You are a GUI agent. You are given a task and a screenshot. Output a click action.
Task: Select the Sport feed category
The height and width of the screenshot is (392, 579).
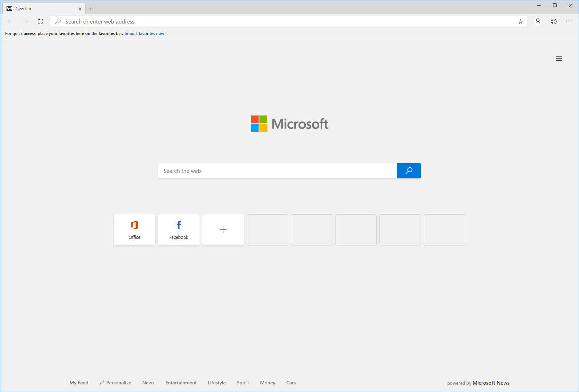(x=243, y=383)
